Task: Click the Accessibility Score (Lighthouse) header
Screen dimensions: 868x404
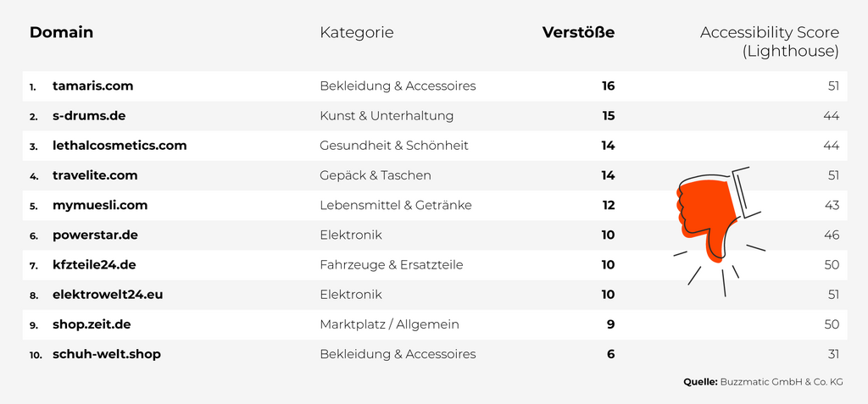Action: [x=769, y=42]
